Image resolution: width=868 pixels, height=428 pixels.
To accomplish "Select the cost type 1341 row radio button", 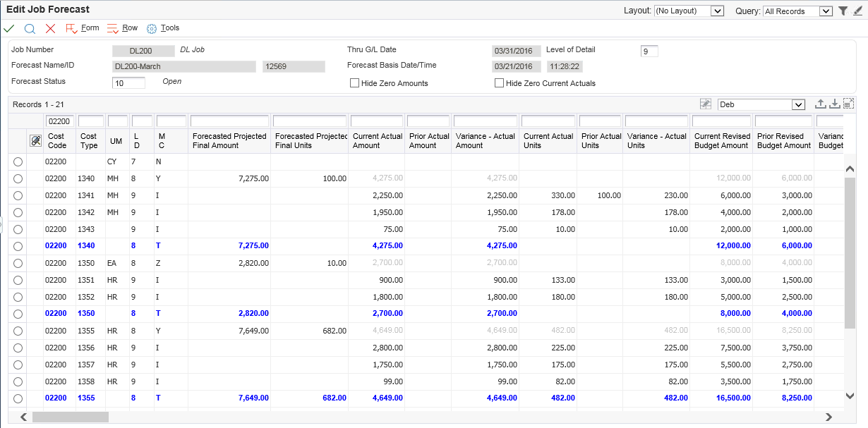I will coord(18,195).
